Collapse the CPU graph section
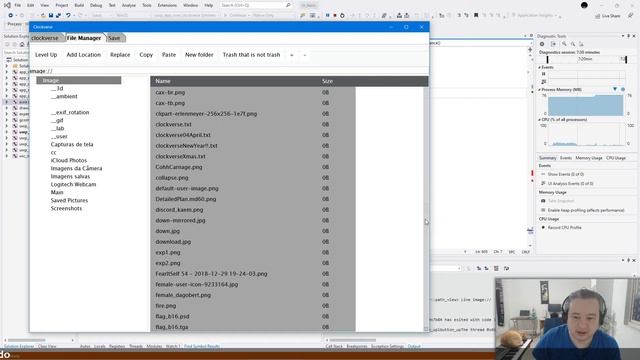 [540, 120]
